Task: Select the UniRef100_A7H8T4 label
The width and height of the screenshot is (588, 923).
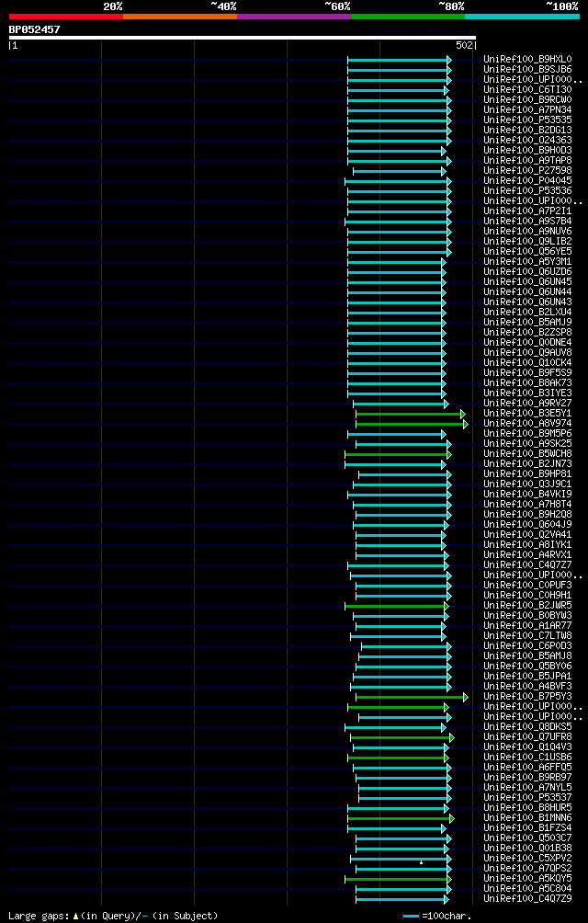Action: pyautogui.click(x=527, y=504)
